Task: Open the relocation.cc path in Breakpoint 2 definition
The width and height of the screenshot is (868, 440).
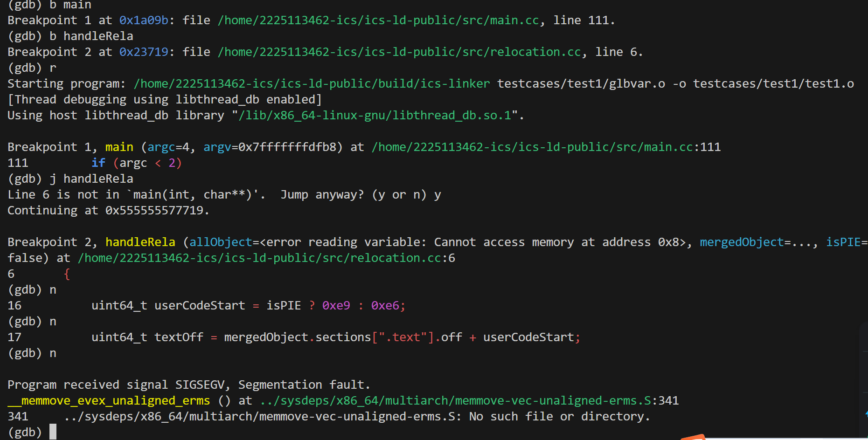Action: (x=399, y=52)
